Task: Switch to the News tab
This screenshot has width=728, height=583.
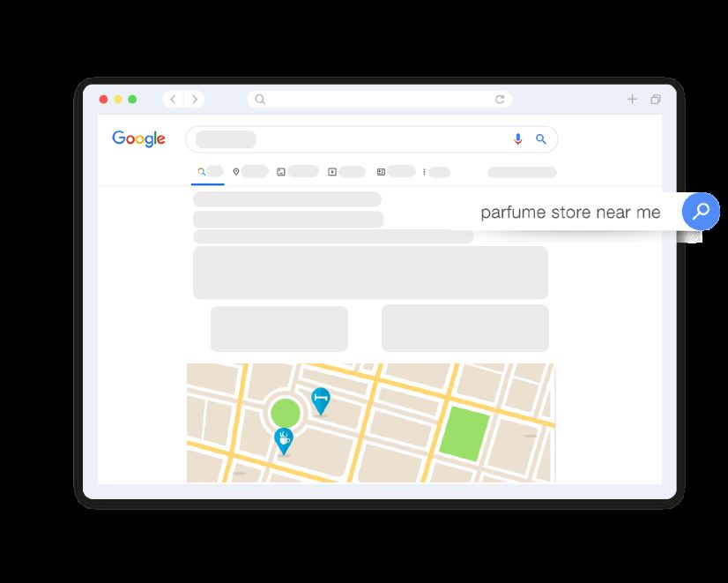Action: pyautogui.click(x=396, y=172)
